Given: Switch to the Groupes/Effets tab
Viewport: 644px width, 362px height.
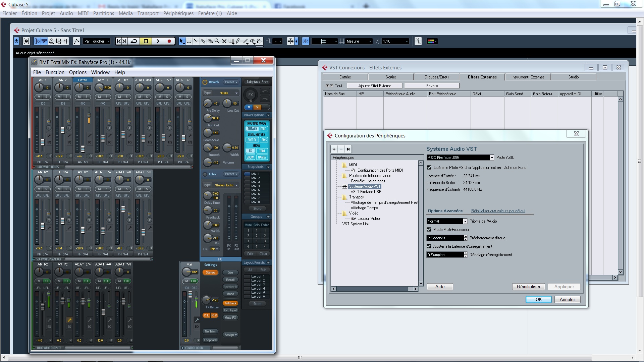Looking at the screenshot, I should coord(437,77).
